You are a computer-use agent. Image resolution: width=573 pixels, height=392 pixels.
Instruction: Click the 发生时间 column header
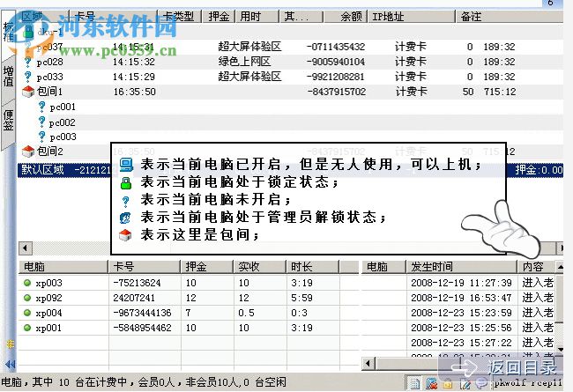tap(462, 267)
